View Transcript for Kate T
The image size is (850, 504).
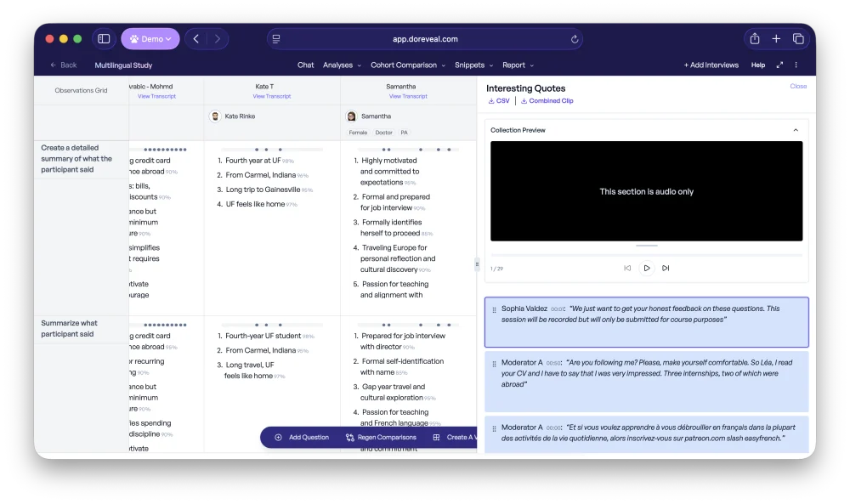tap(272, 96)
